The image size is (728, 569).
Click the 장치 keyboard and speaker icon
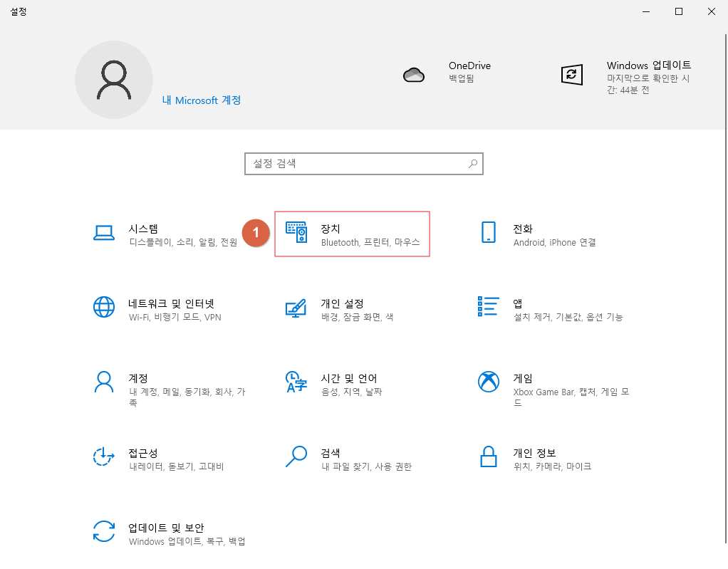click(296, 232)
